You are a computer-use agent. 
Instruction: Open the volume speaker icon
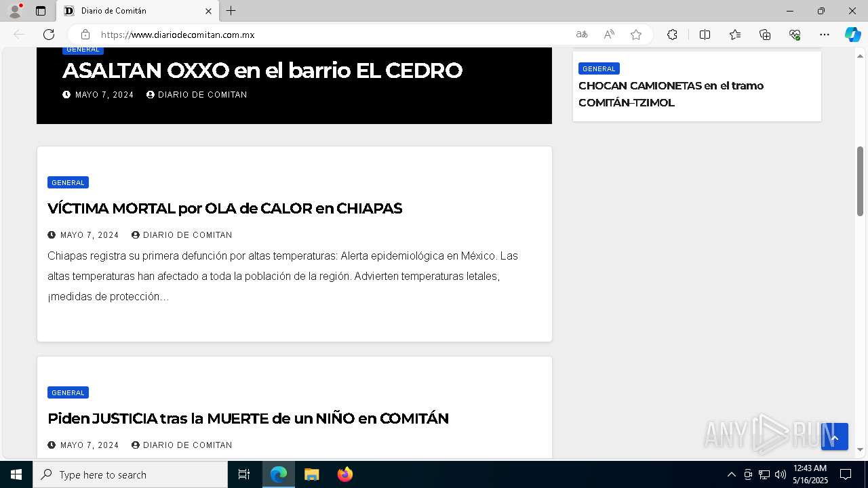(781, 474)
